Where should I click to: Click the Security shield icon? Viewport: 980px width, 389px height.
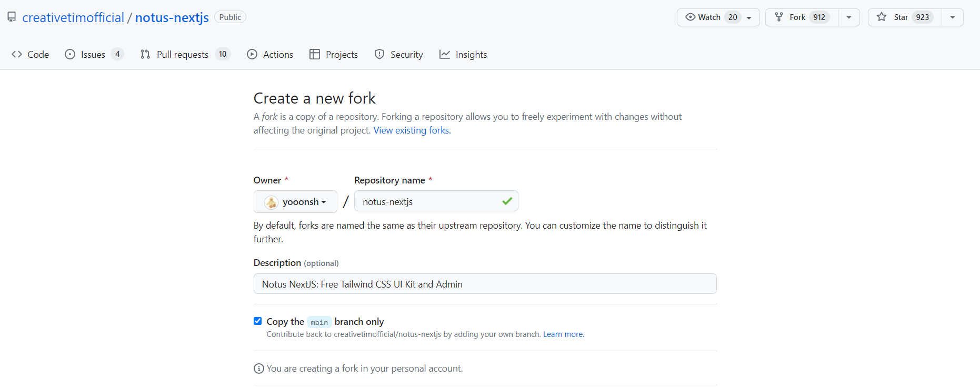[x=379, y=54]
